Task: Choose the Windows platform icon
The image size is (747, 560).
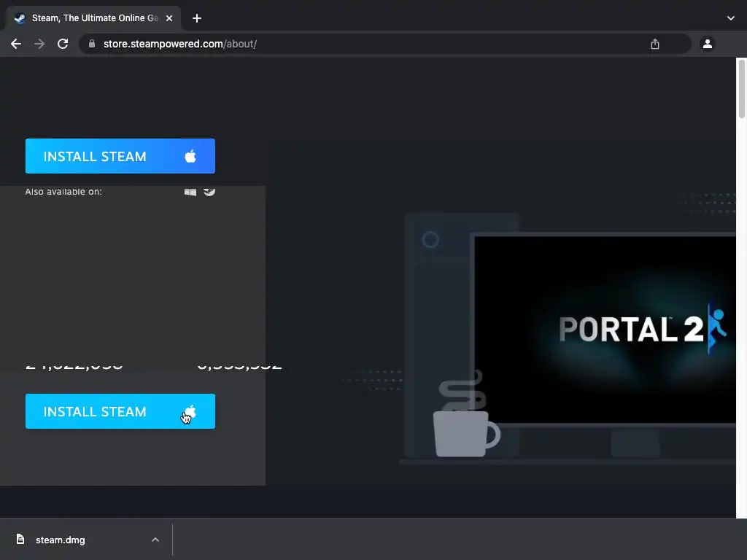Action: (x=190, y=192)
